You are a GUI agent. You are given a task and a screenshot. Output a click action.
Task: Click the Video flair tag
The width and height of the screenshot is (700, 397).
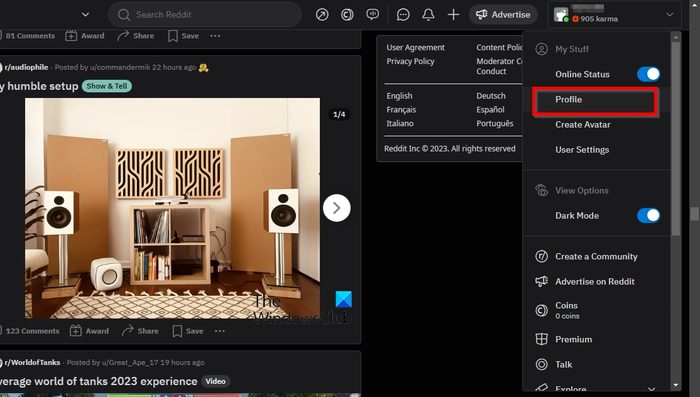pos(216,381)
